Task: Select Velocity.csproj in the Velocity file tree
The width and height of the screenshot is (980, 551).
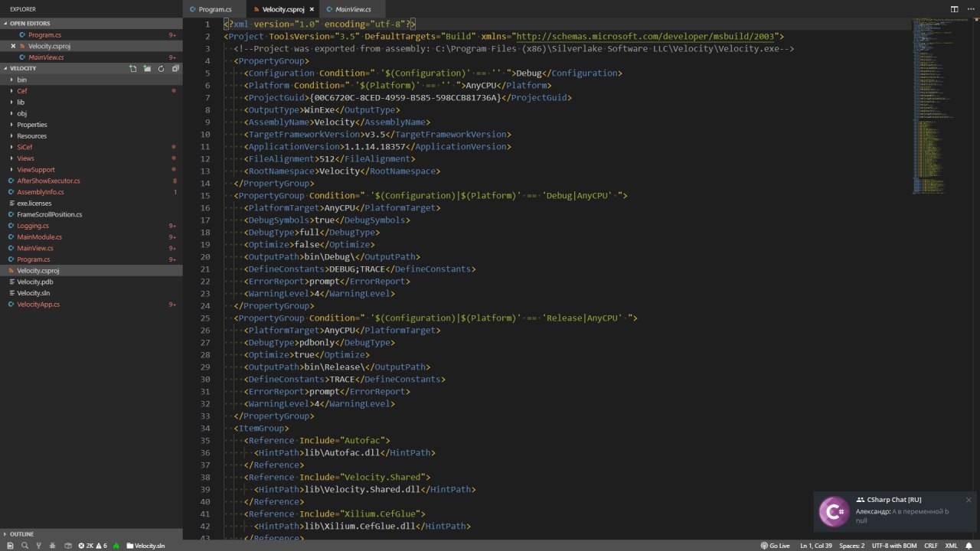Action: click(x=91, y=270)
